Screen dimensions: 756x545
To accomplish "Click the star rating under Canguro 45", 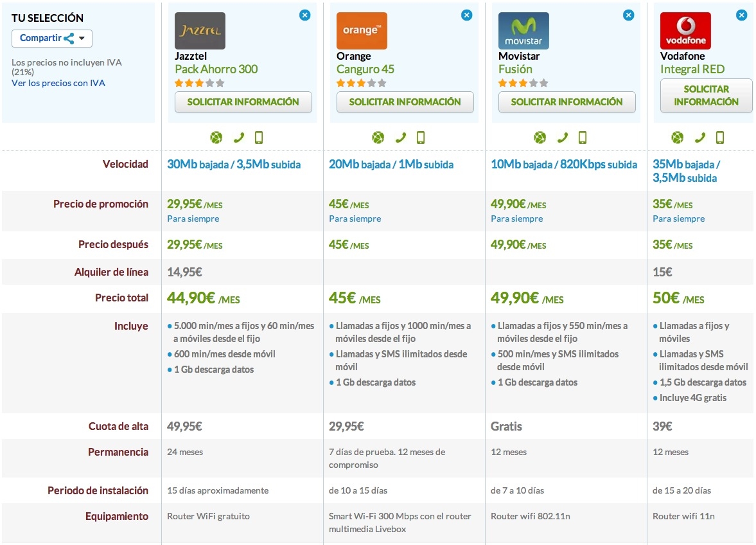I will 362,83.
